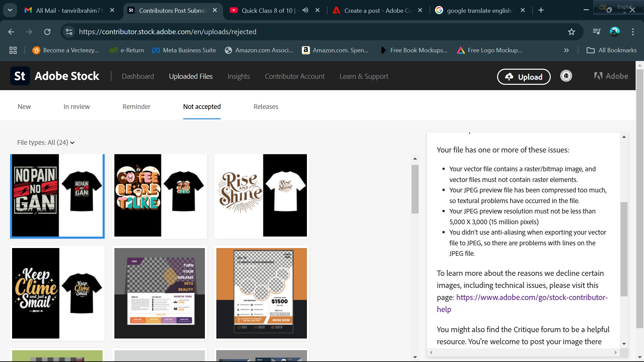Screen dimensions: 644x362
Task: Select the Rise and Shine t-shirt thumbnail
Action: click(261, 196)
